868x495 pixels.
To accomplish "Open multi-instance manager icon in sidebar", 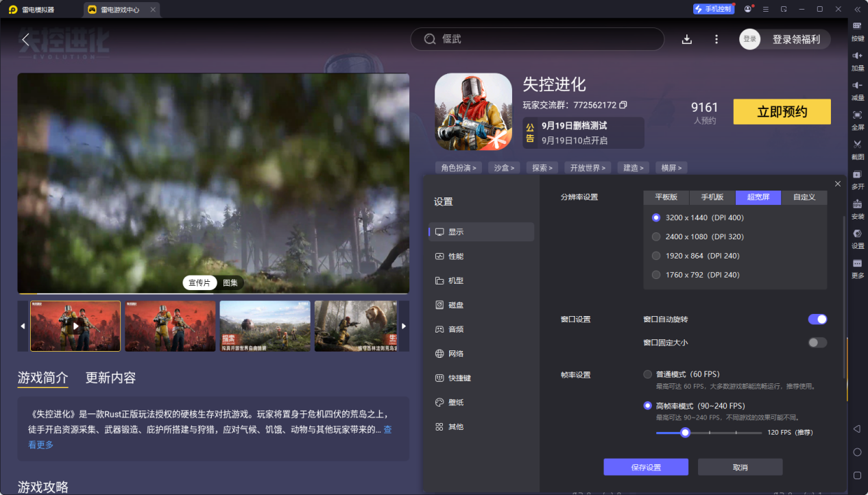I will (x=857, y=174).
